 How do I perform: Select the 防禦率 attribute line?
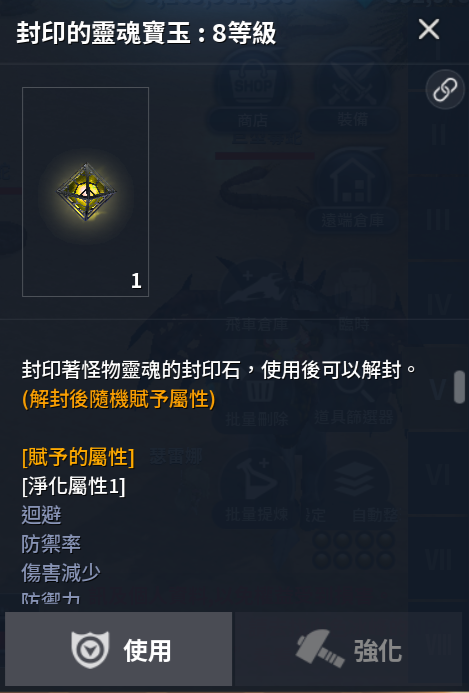[x=51, y=544]
